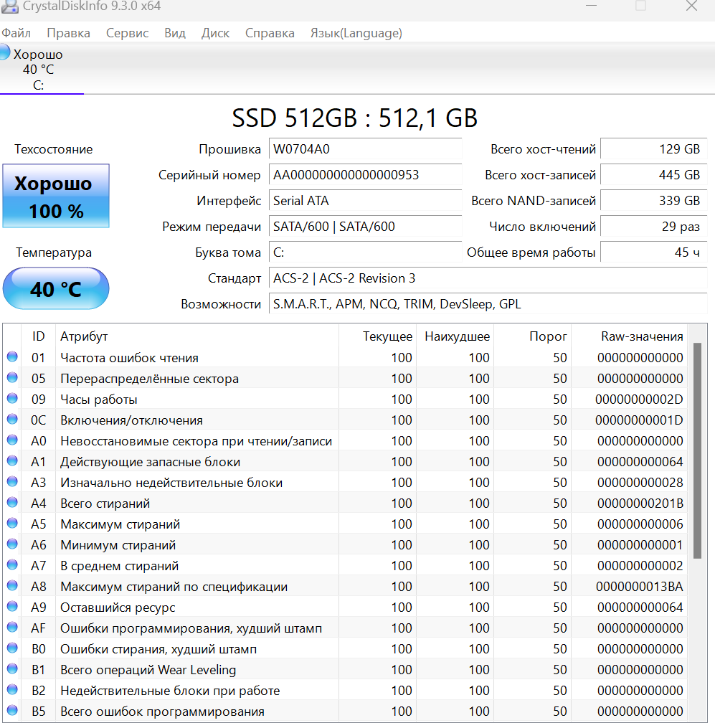Click the blue health orb next to Хорошо at top

tap(4, 54)
